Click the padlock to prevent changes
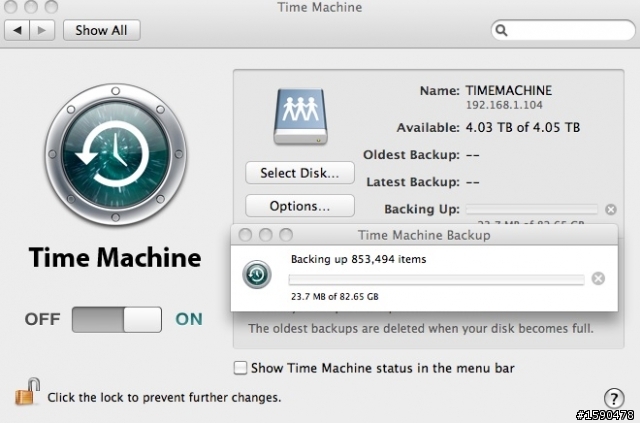This screenshot has width=640, height=423. 27,392
